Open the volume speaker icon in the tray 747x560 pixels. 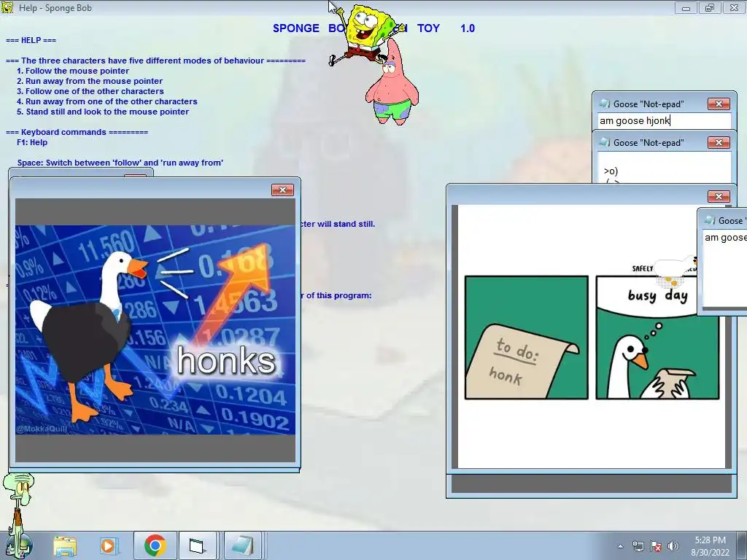[x=673, y=546]
